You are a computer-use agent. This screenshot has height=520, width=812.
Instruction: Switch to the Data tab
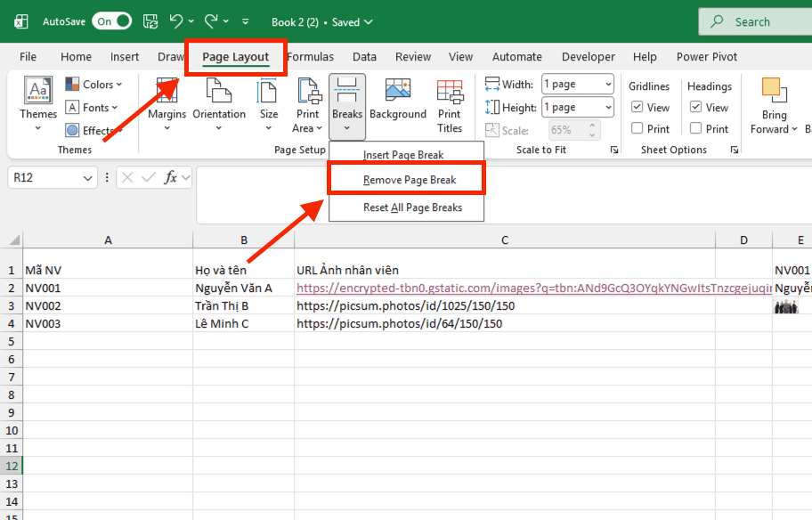point(364,57)
